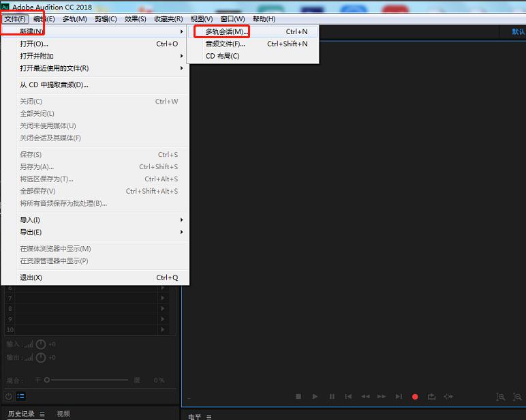
Task: Click 打开(O)... menu entry
Action: [x=95, y=44]
